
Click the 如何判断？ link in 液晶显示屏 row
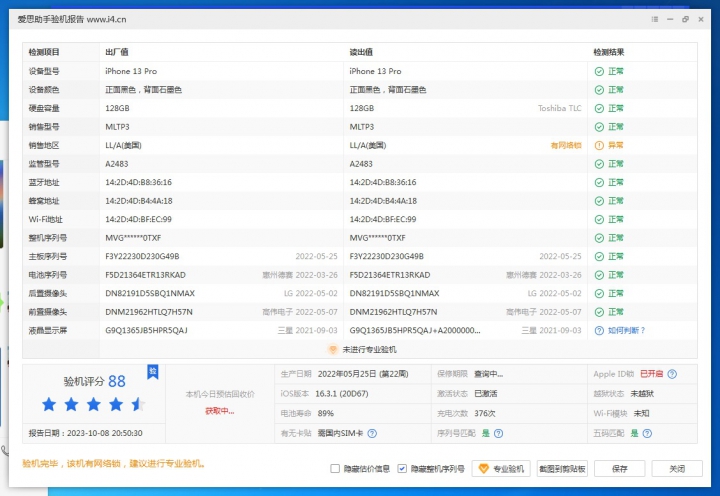point(627,330)
